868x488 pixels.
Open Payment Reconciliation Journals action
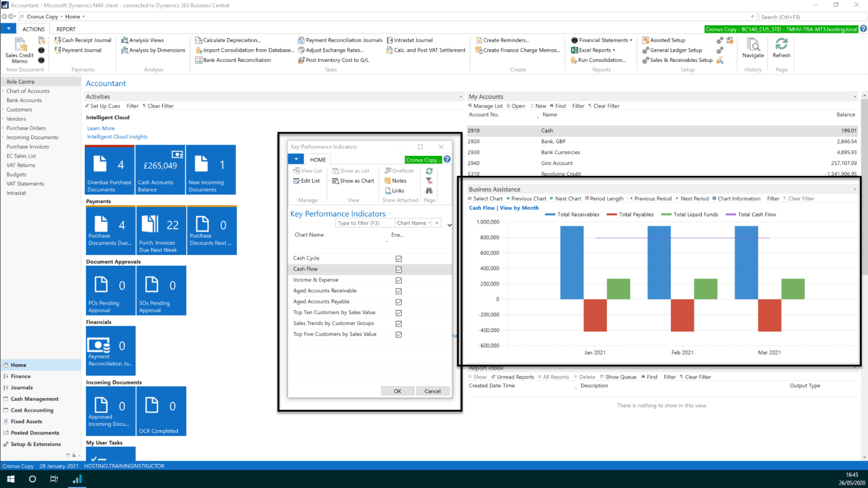[340, 40]
